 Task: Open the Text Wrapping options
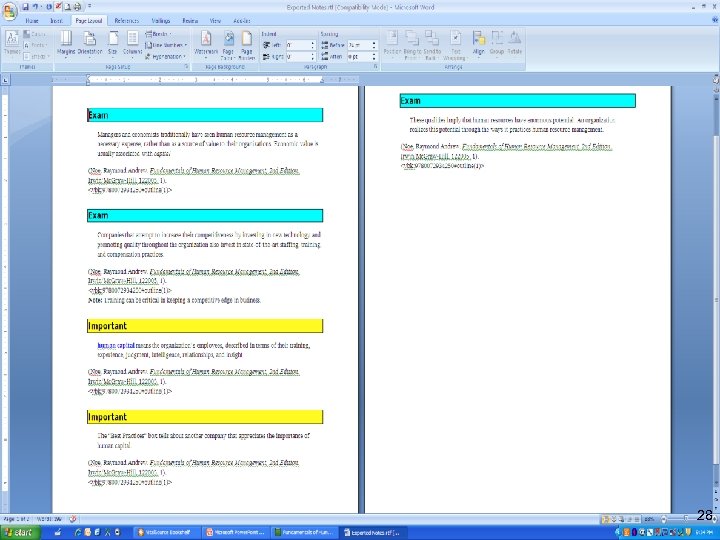coord(456,45)
